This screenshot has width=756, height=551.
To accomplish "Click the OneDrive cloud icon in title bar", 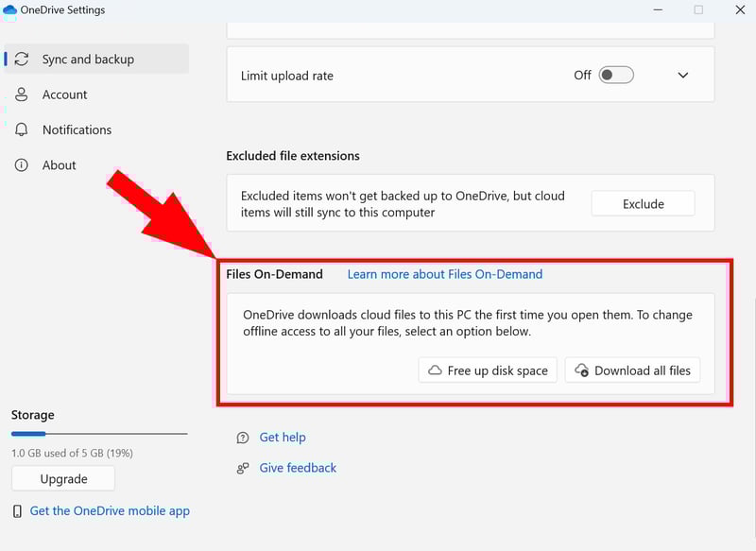I will coord(10,10).
